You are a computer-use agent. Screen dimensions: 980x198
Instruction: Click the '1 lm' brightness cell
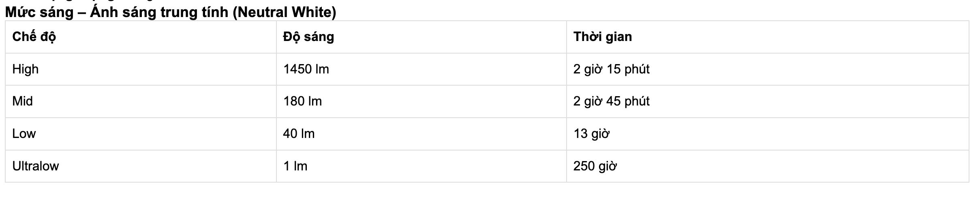click(295, 166)
